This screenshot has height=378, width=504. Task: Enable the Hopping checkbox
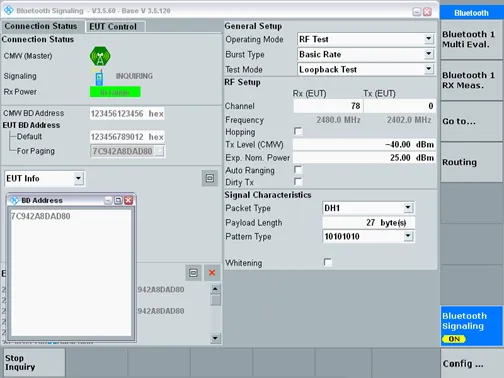(x=298, y=131)
